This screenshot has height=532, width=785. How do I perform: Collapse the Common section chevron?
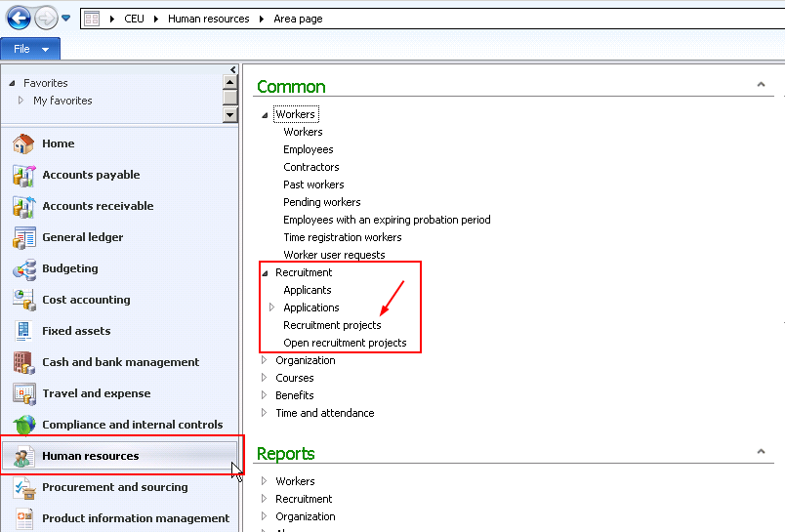pyautogui.click(x=761, y=86)
